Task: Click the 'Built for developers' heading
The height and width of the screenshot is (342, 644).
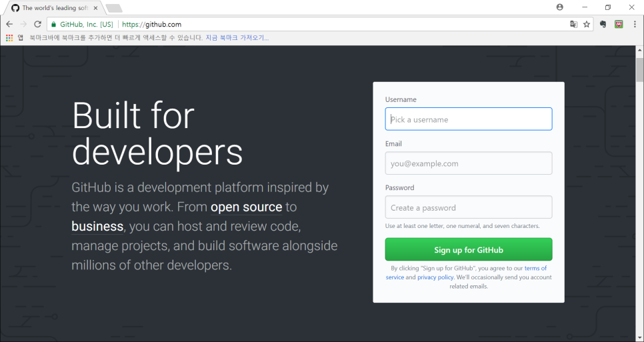Action: click(x=157, y=134)
